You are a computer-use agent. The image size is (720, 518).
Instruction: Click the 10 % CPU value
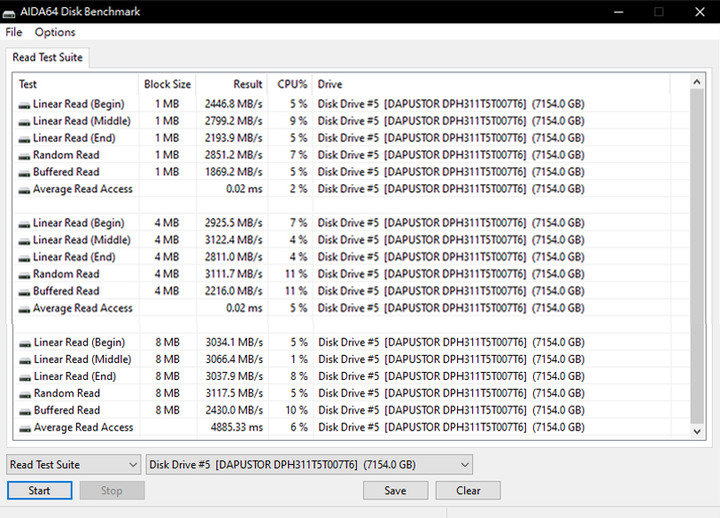pyautogui.click(x=297, y=411)
